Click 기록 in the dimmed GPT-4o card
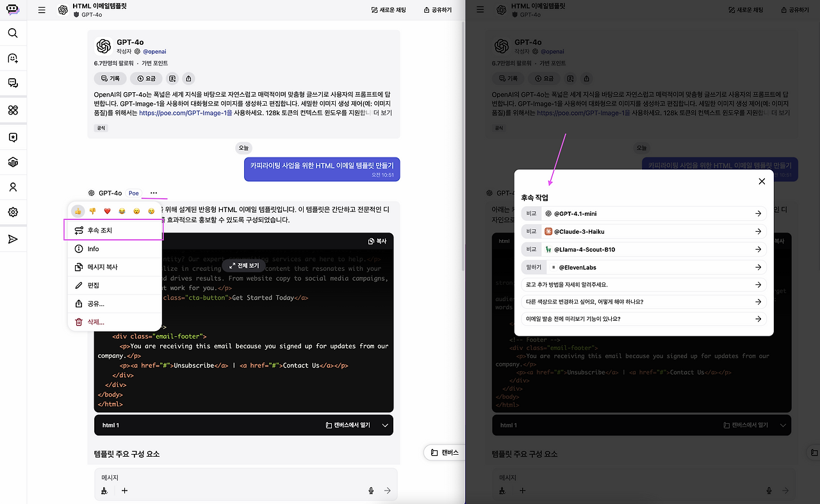820x504 pixels. tap(508, 78)
